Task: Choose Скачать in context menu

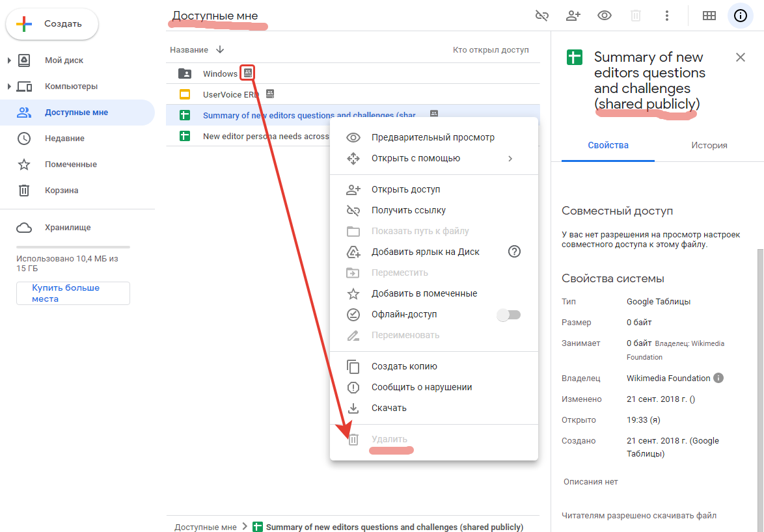Action: (x=433, y=408)
